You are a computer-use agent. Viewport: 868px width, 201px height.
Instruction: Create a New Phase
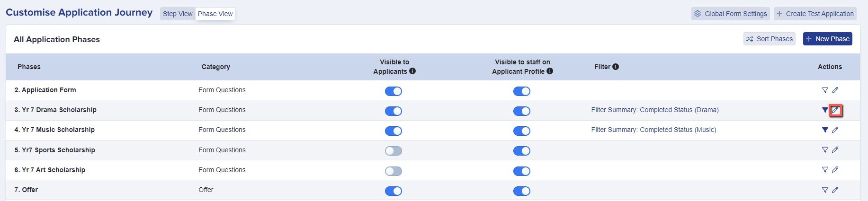pyautogui.click(x=828, y=39)
